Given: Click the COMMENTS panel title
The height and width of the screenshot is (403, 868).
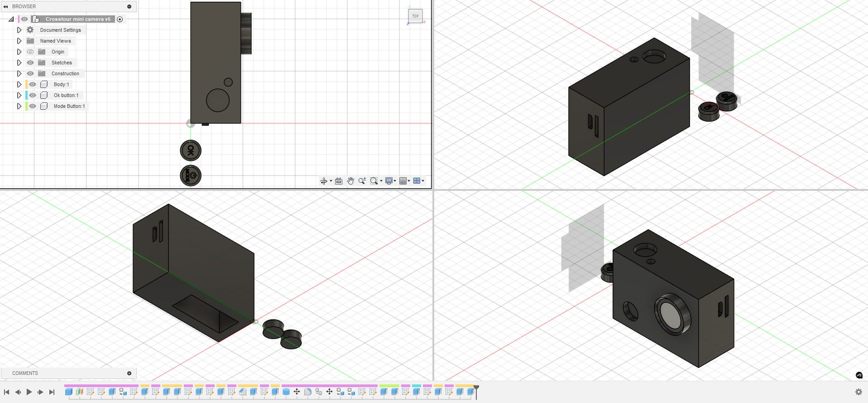Looking at the screenshot, I should (25, 373).
